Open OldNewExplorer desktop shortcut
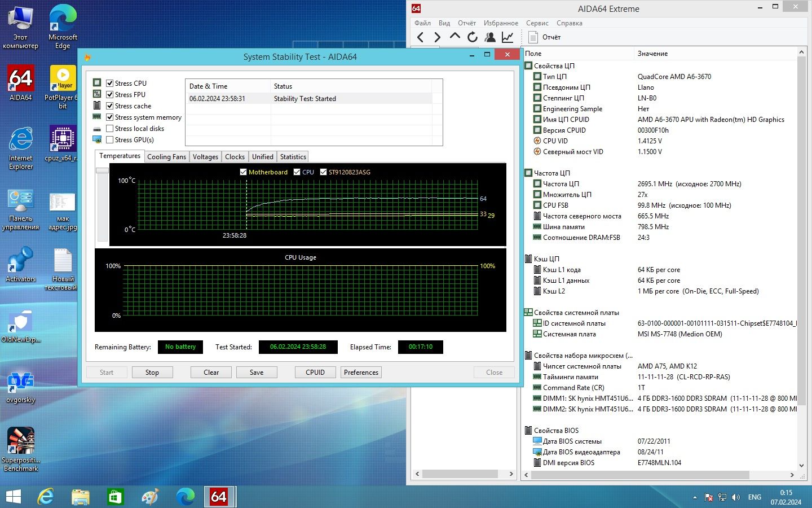This screenshot has width=812, height=508. click(x=21, y=325)
